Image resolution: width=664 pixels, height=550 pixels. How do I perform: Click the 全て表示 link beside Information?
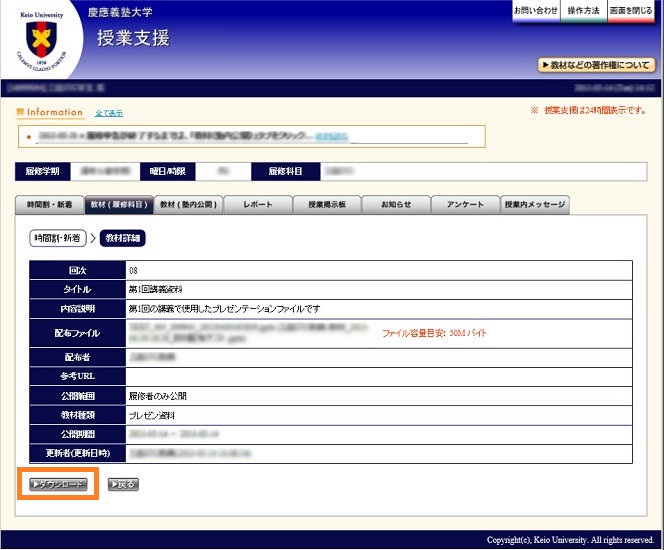coord(108,113)
